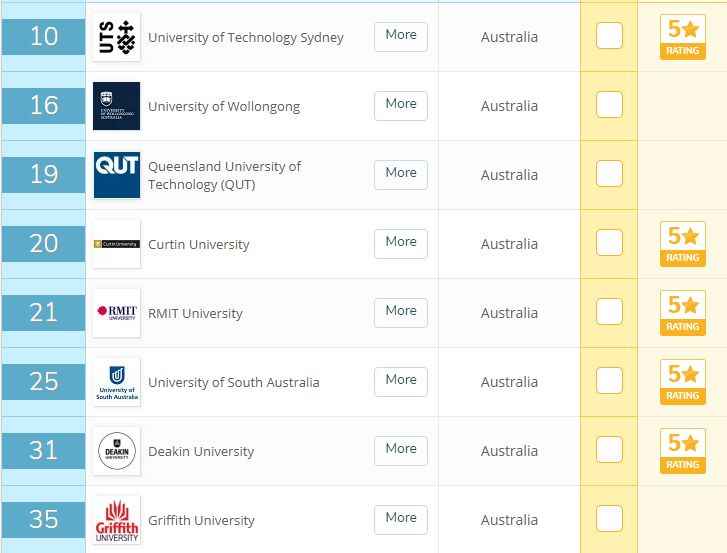Click the UTS university logo
Image resolution: width=727 pixels, height=553 pixels.
[x=116, y=37]
